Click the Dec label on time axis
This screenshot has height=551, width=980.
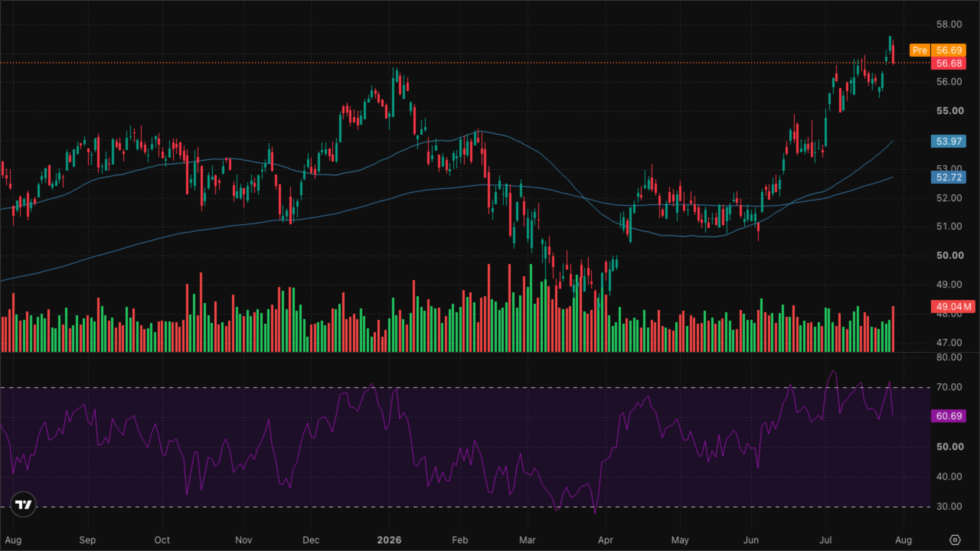point(311,540)
